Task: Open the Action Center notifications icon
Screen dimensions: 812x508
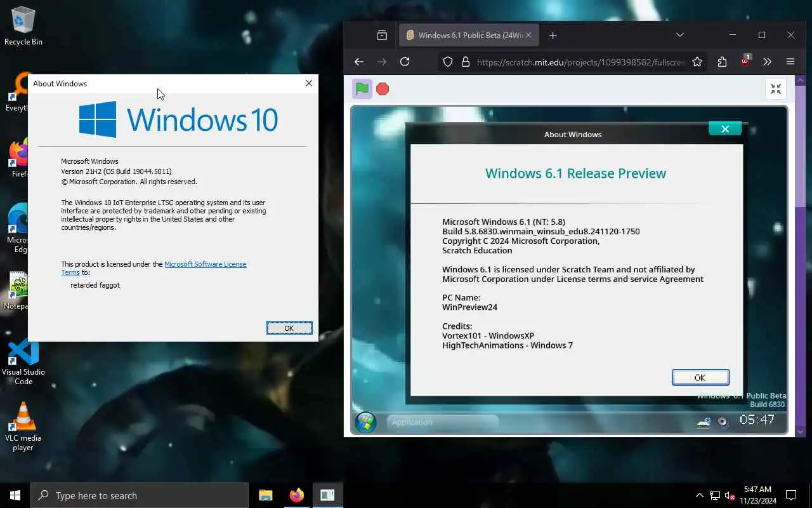Action: click(x=791, y=495)
